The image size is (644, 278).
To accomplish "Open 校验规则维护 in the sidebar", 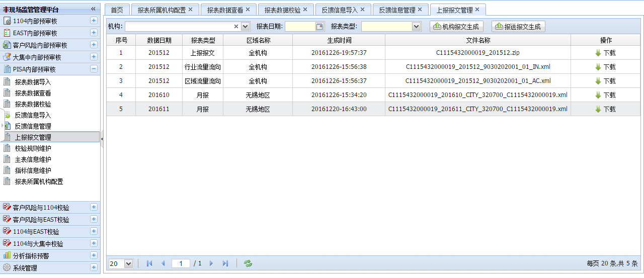I will (33, 148).
